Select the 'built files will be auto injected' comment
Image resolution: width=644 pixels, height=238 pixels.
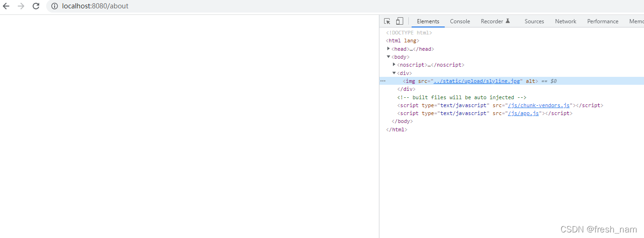(462, 97)
